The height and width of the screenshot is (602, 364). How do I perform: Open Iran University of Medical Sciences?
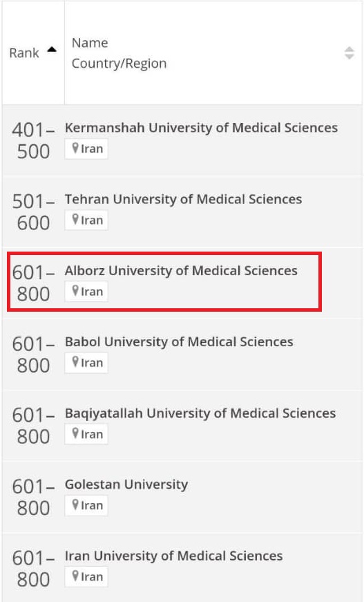coord(173,556)
